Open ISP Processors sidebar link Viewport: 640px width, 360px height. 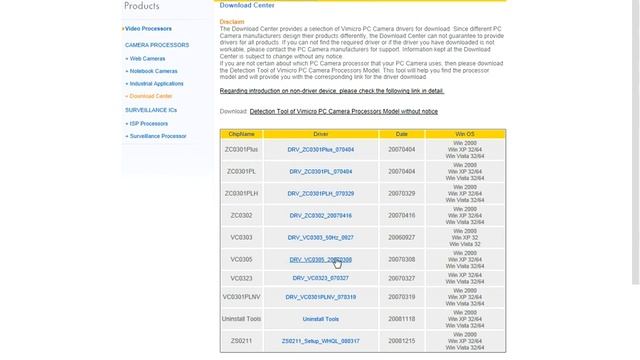[x=149, y=124]
